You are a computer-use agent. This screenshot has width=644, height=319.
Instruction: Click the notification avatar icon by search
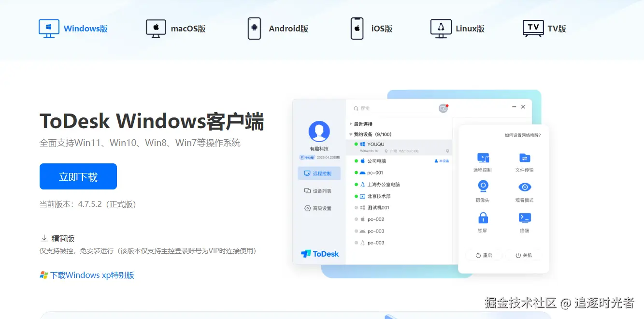point(443,109)
